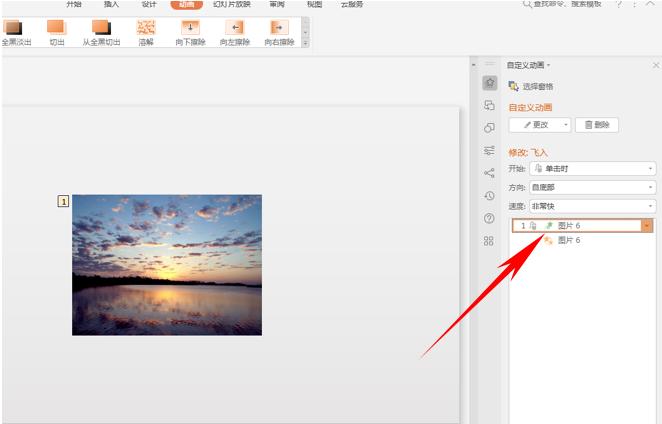
Task: Collapse the ribbon with the caret icon
Action: (650, 4)
